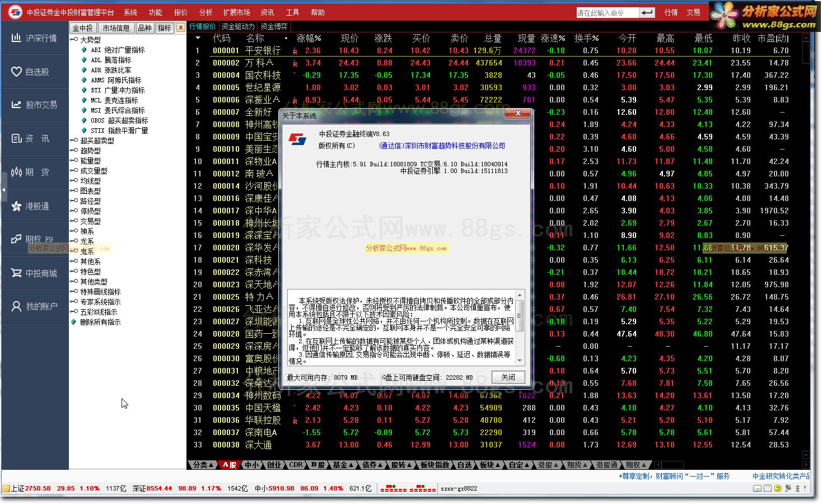Click the double up-arrow status bar icon
Image resolution: width=822 pixels, height=504 pixels.
797,488
